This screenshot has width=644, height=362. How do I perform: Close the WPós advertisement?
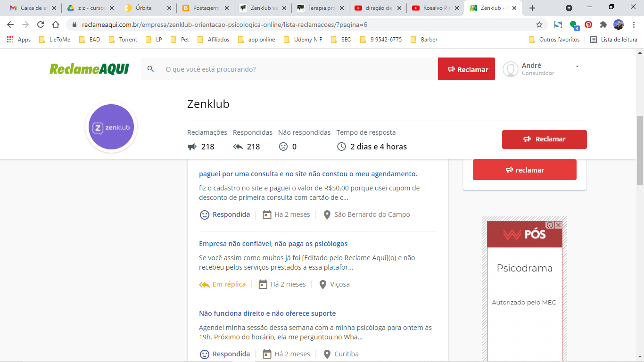[x=558, y=225]
